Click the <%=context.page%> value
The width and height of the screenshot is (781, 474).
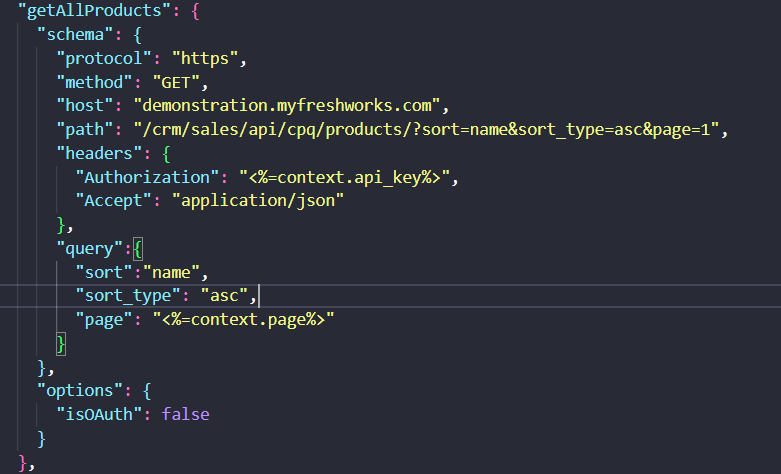pyautogui.click(x=243, y=319)
